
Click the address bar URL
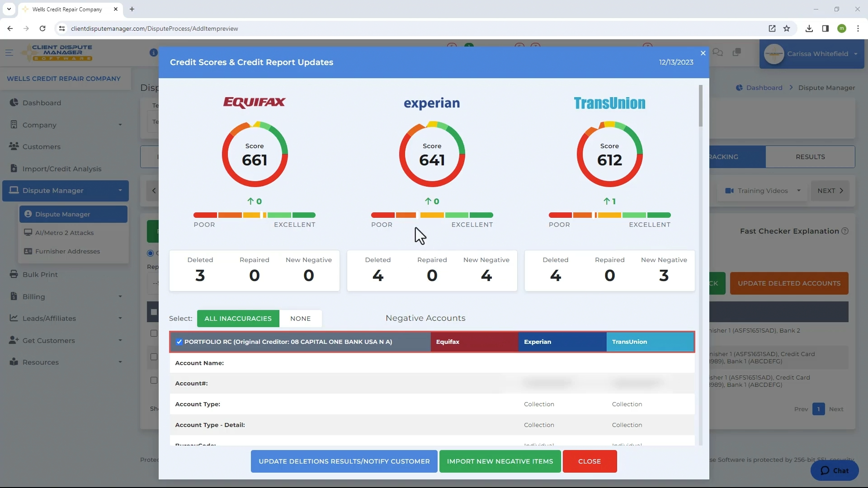[155, 28]
